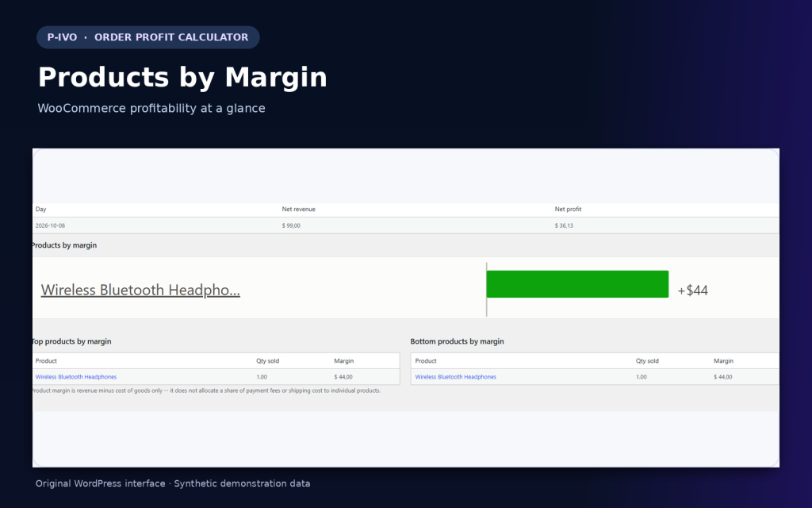812x508 pixels.
Task: Open Wireless Bluetooth Headphones in Bottom products table
Action: [456, 377]
